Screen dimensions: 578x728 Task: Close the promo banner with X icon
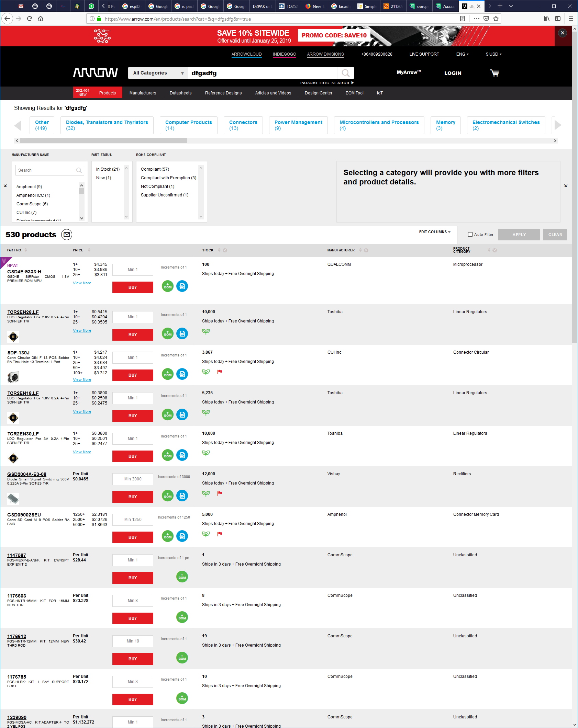pos(563,33)
